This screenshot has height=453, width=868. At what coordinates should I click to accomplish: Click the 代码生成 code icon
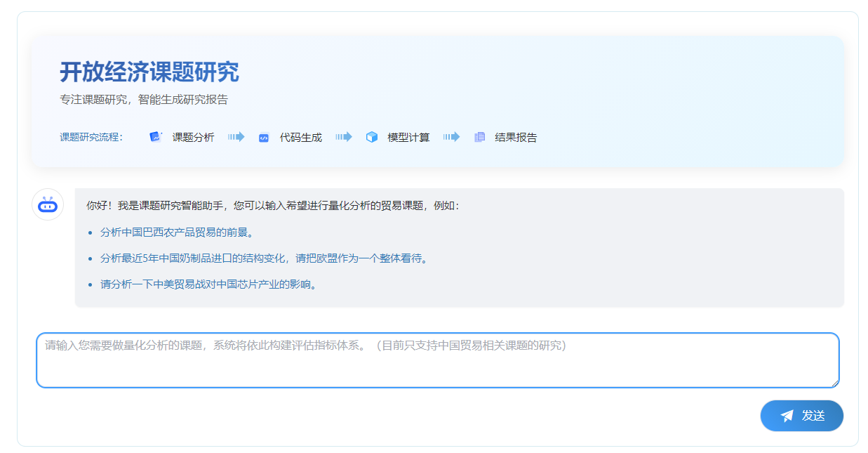pyautogui.click(x=264, y=138)
